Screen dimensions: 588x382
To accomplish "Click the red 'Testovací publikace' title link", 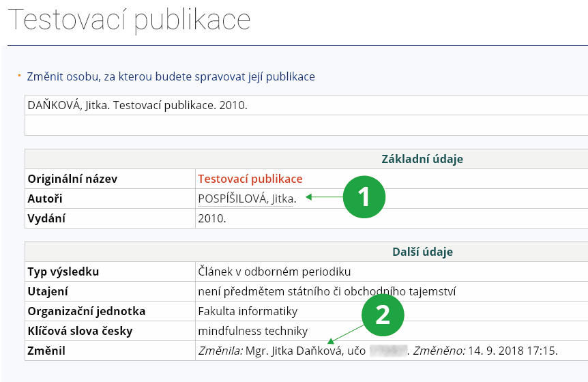I will coord(250,179).
